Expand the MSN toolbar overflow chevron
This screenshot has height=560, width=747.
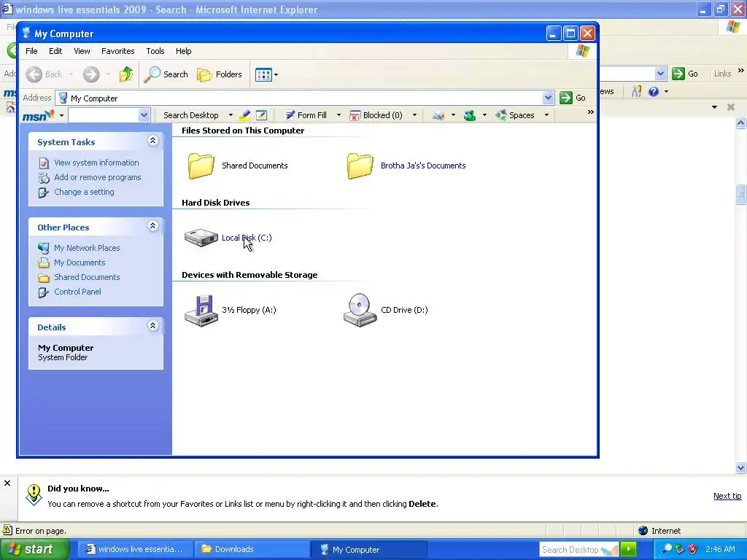point(591,112)
